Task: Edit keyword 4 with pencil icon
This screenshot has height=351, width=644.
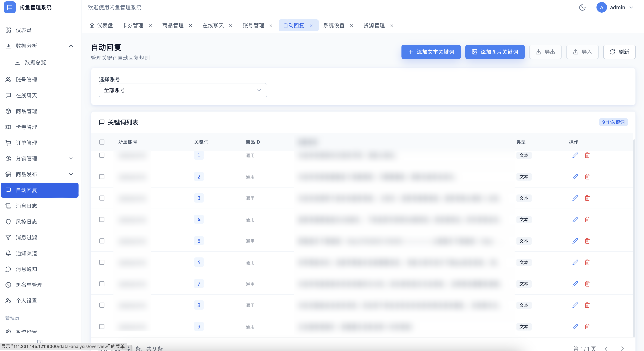Action: (575, 219)
